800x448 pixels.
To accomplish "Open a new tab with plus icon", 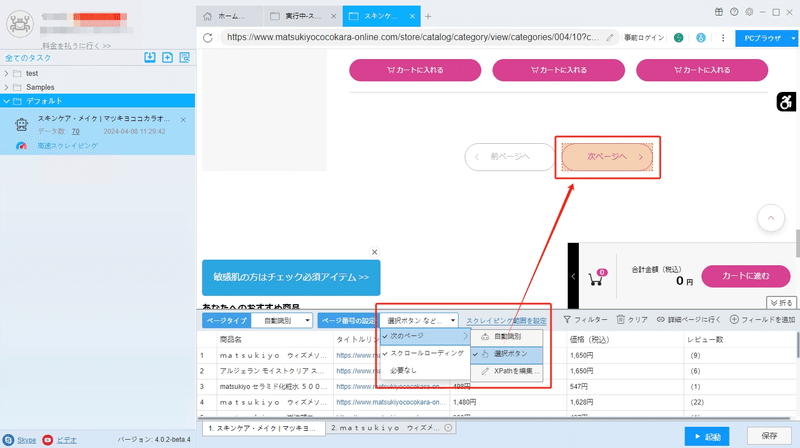I will click(428, 16).
